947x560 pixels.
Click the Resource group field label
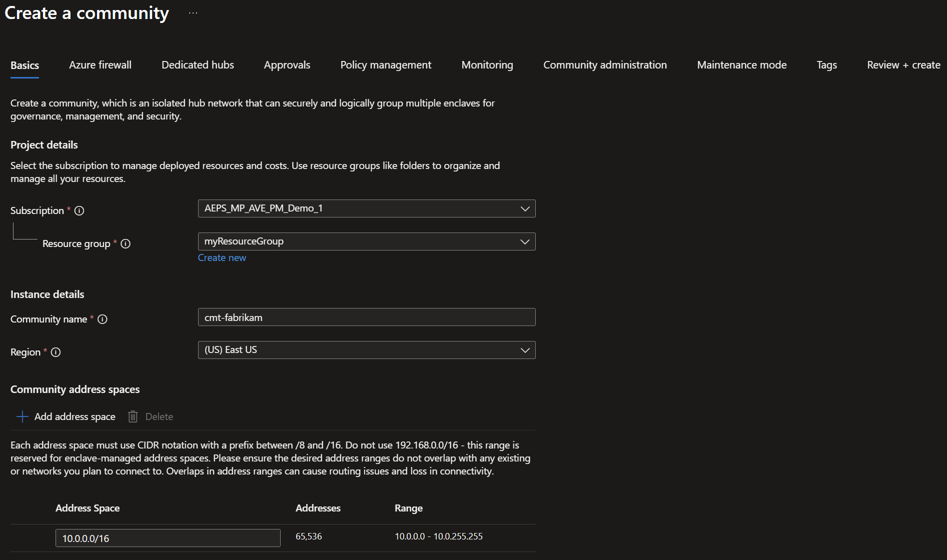[x=76, y=244]
